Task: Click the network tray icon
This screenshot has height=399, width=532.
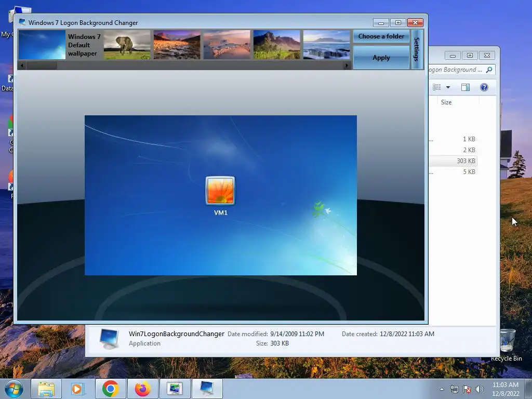Action: pos(454,389)
